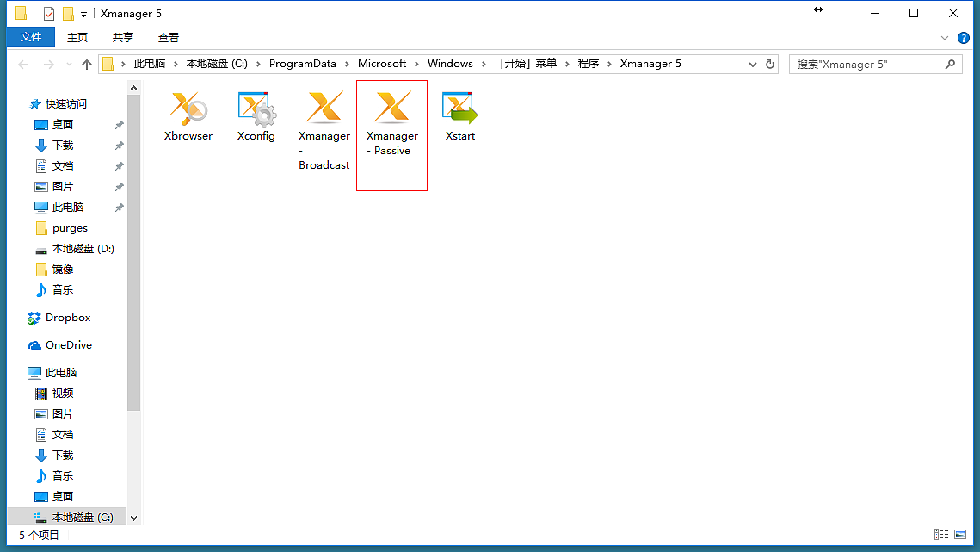Image resolution: width=980 pixels, height=552 pixels.
Task: Open the 文件 menu tab
Action: [31, 37]
